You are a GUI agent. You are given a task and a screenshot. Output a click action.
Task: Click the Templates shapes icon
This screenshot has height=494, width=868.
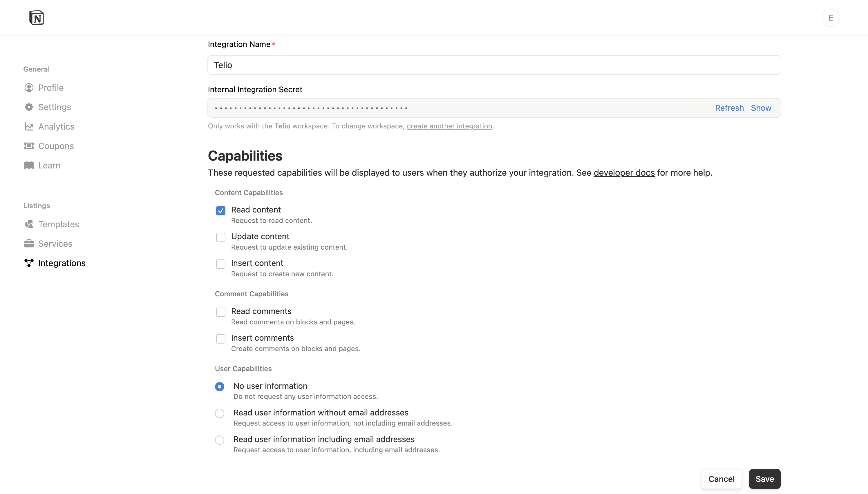pyautogui.click(x=29, y=224)
